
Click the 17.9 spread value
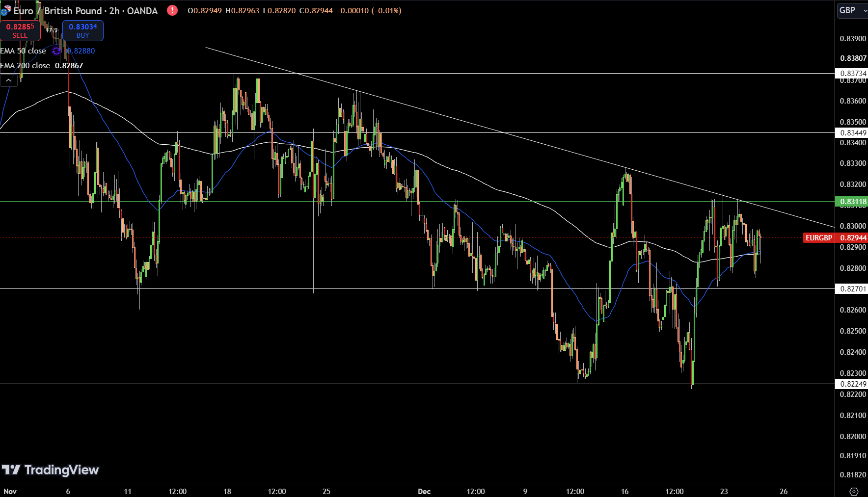pyautogui.click(x=52, y=30)
